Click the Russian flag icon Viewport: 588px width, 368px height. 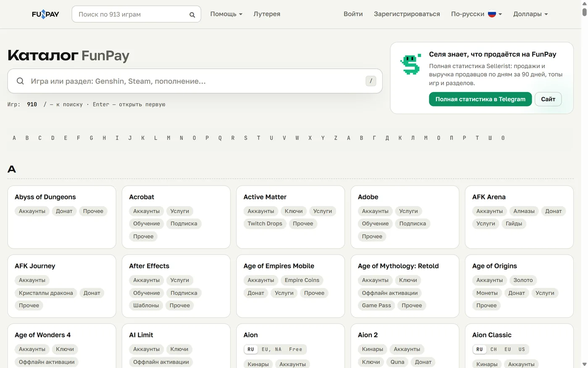coord(492,14)
